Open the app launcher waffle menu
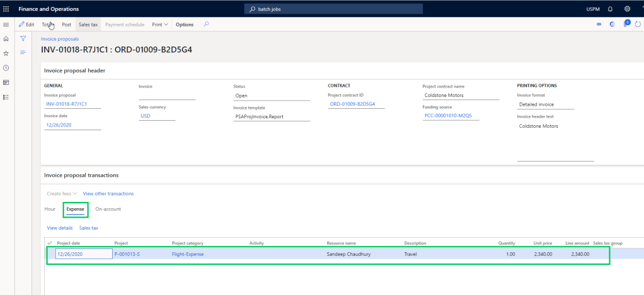This screenshot has width=644, height=295. pos(6,9)
